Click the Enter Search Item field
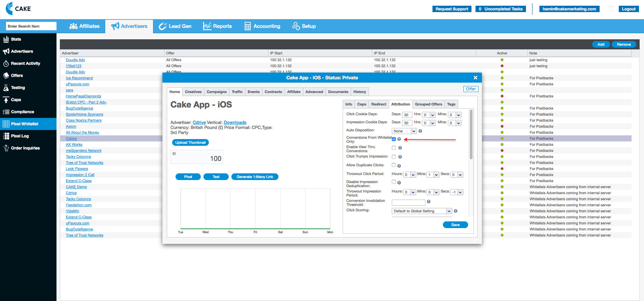Viewport: 644px width, 301px height. (x=31, y=26)
